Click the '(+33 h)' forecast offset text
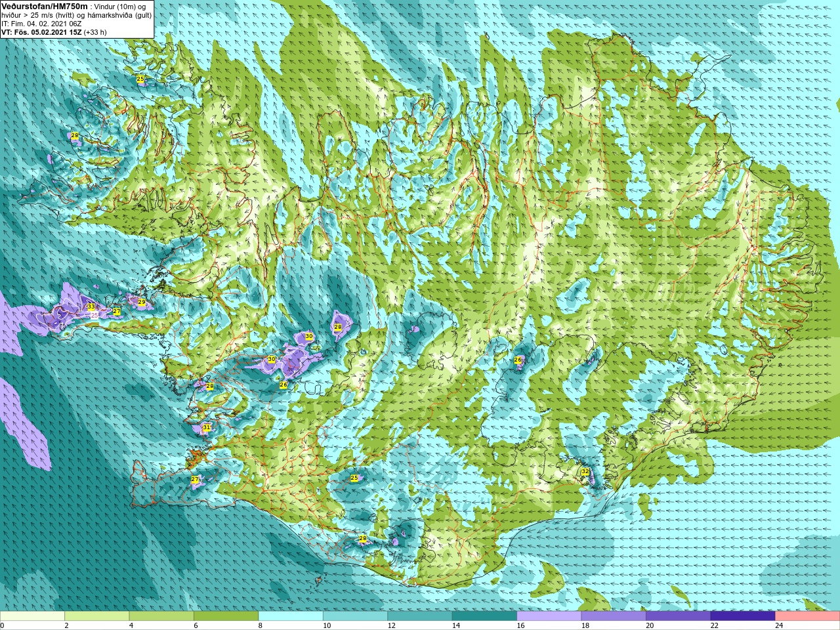The height and width of the screenshot is (630, 840). pyautogui.click(x=95, y=32)
